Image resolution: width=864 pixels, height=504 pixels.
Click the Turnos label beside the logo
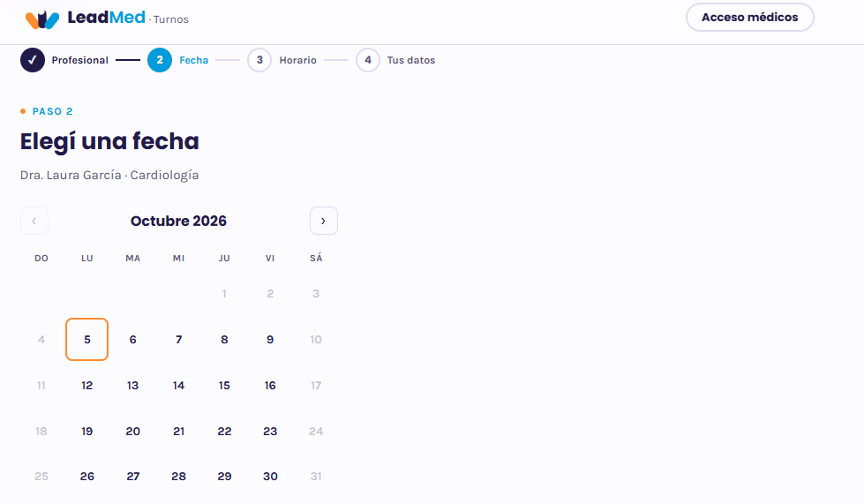(x=171, y=19)
